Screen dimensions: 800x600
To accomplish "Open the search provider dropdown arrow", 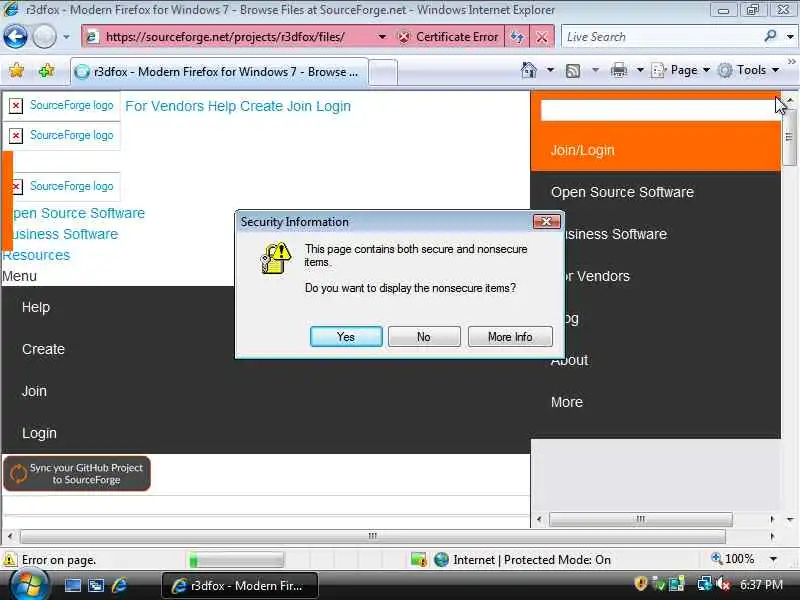I will (x=790, y=37).
